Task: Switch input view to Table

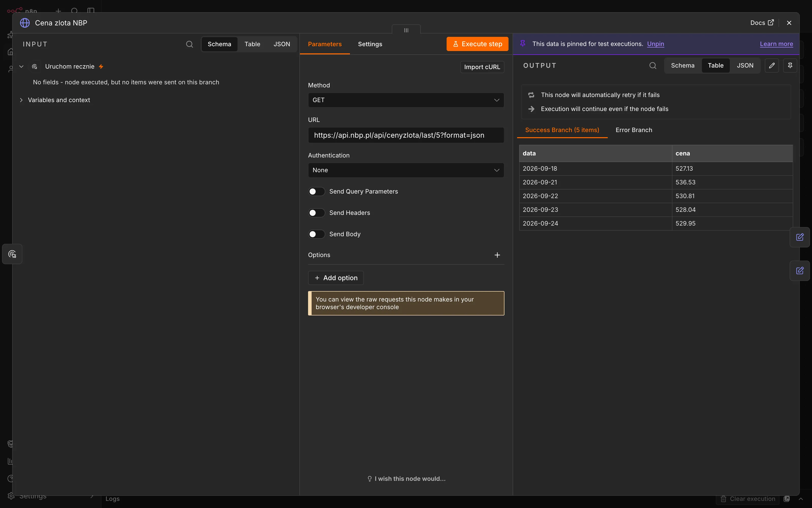Action: (x=252, y=44)
